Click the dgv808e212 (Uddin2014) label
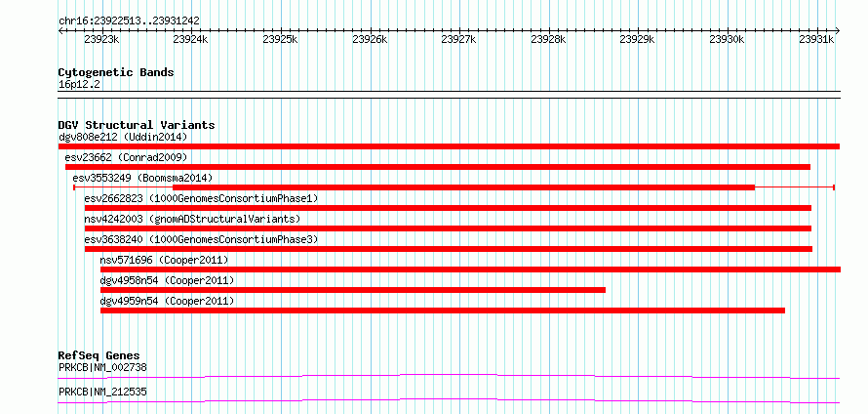The image size is (868, 414). tap(123, 137)
